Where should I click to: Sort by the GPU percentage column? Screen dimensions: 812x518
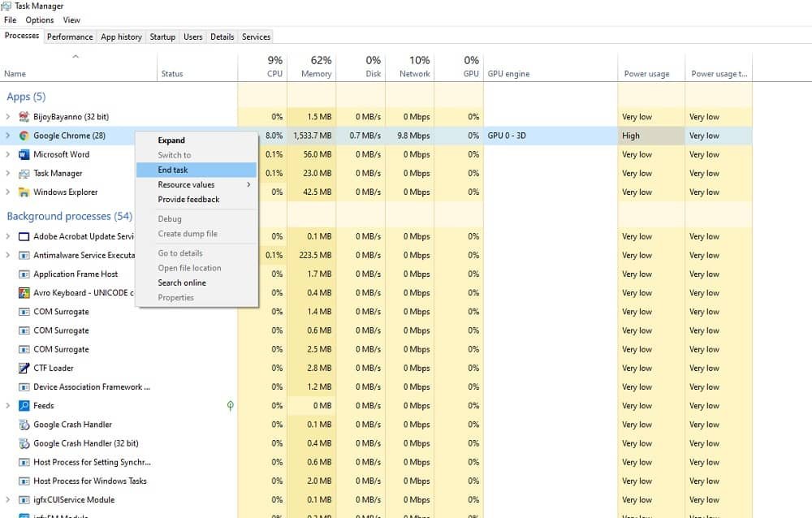(460, 67)
